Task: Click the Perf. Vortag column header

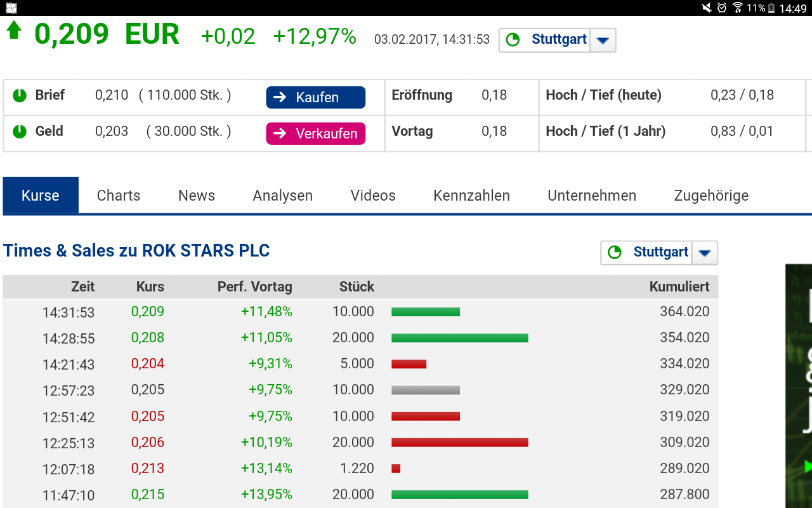Action: pyautogui.click(x=255, y=287)
